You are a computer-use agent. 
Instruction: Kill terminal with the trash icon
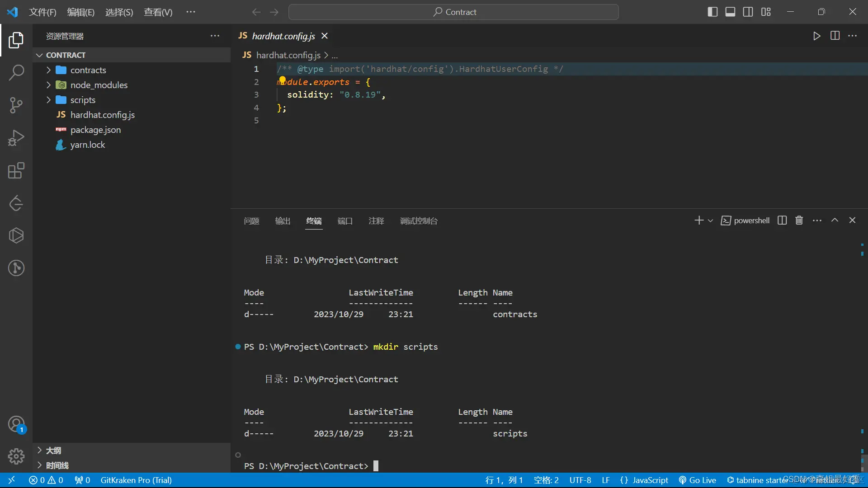[x=799, y=220]
